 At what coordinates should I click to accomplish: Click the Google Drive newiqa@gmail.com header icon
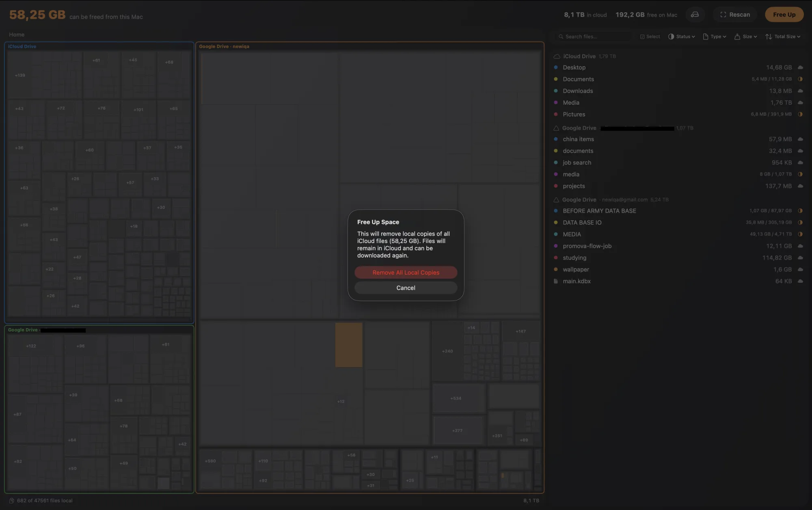coord(556,200)
